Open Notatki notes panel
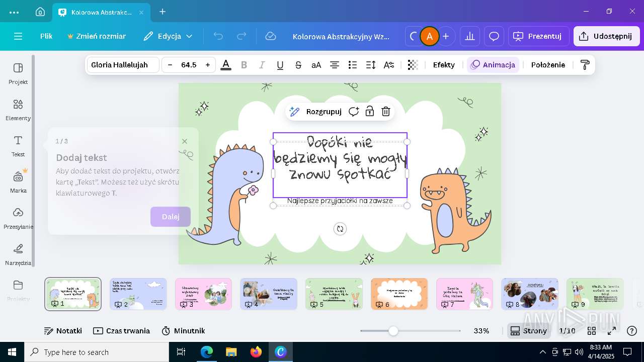Viewport: 644px width, 362px height. (x=63, y=331)
